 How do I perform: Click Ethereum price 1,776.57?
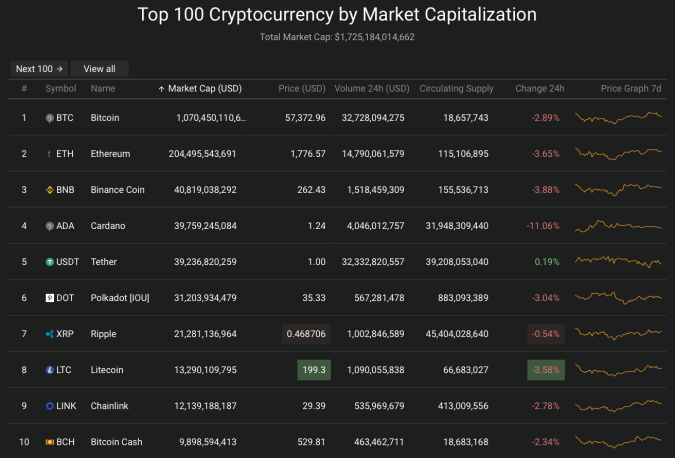tap(308, 154)
